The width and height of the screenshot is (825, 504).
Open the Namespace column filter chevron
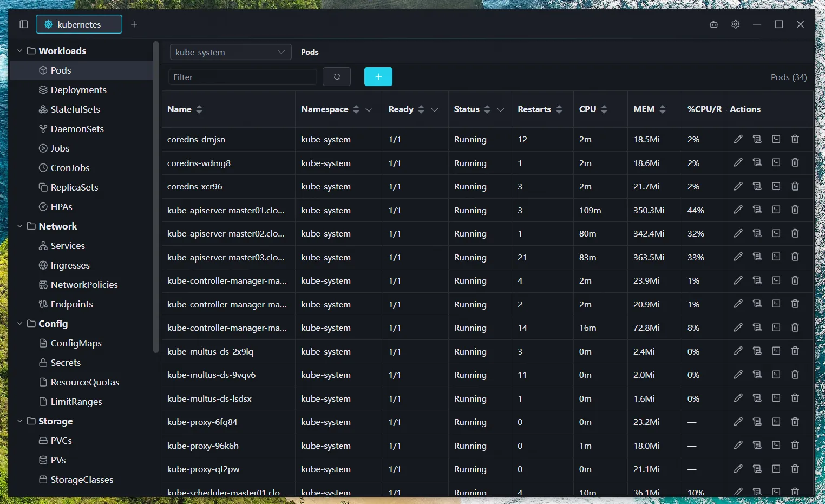[369, 109]
